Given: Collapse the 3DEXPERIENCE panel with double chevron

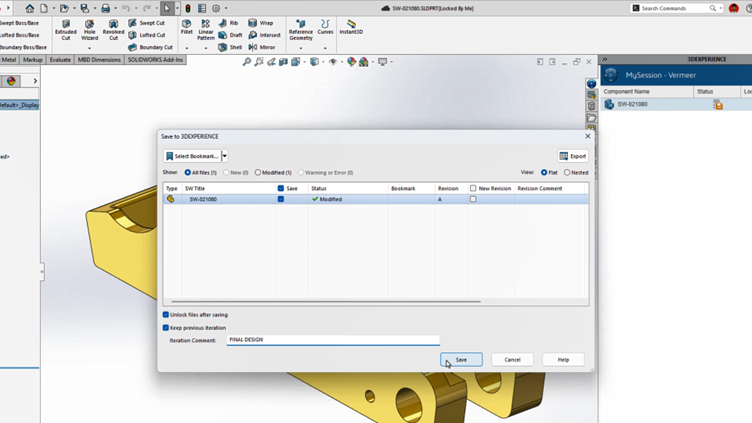Looking at the screenshot, I should [x=605, y=59].
